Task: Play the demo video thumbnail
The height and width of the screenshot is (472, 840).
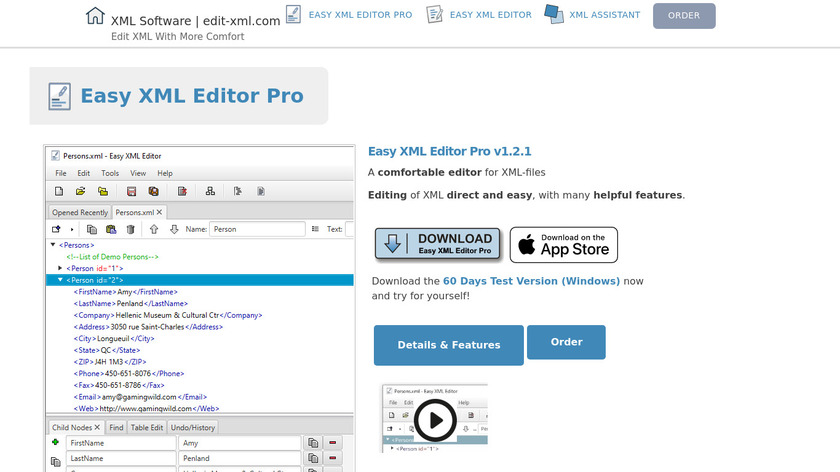Action: tap(435, 420)
